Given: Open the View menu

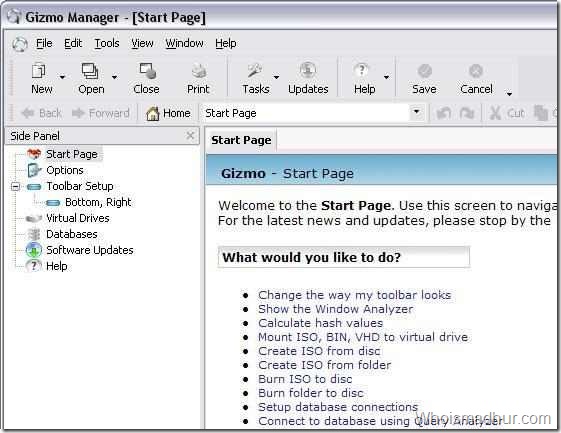Looking at the screenshot, I should click(142, 43).
